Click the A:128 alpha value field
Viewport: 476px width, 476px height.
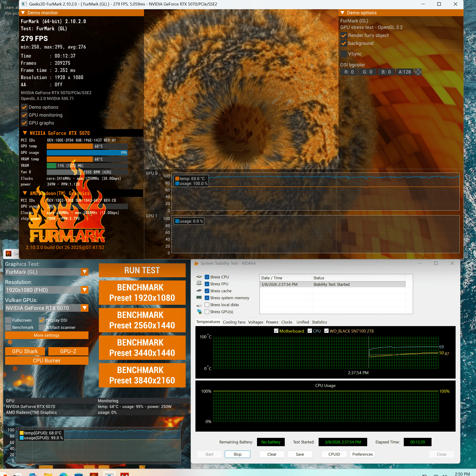pos(405,72)
